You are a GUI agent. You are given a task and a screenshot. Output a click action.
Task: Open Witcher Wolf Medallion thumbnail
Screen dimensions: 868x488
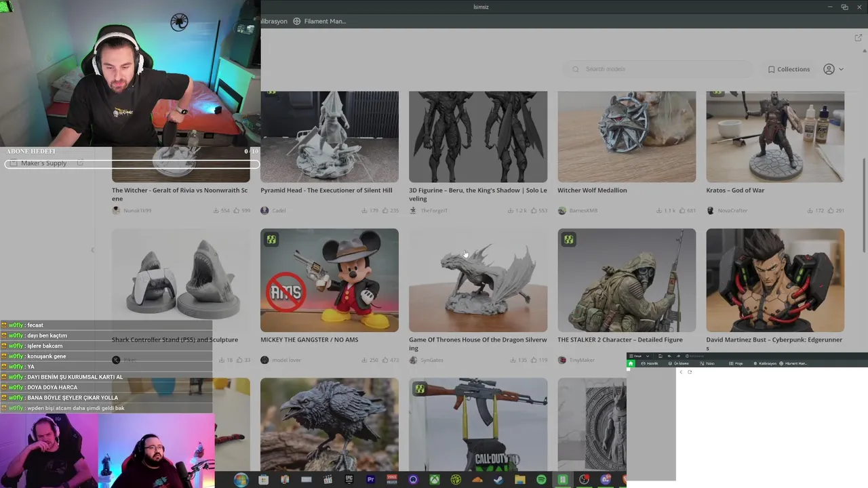coord(627,136)
